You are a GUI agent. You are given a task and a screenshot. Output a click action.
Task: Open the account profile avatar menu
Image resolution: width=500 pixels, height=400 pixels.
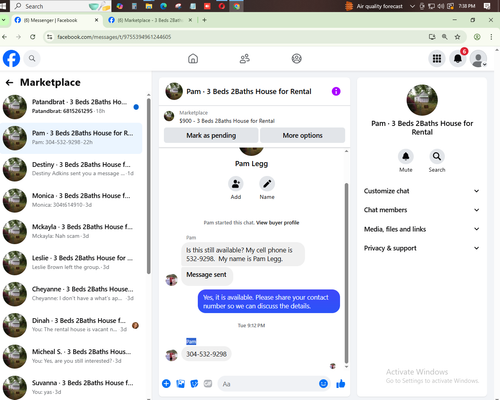[478, 59]
